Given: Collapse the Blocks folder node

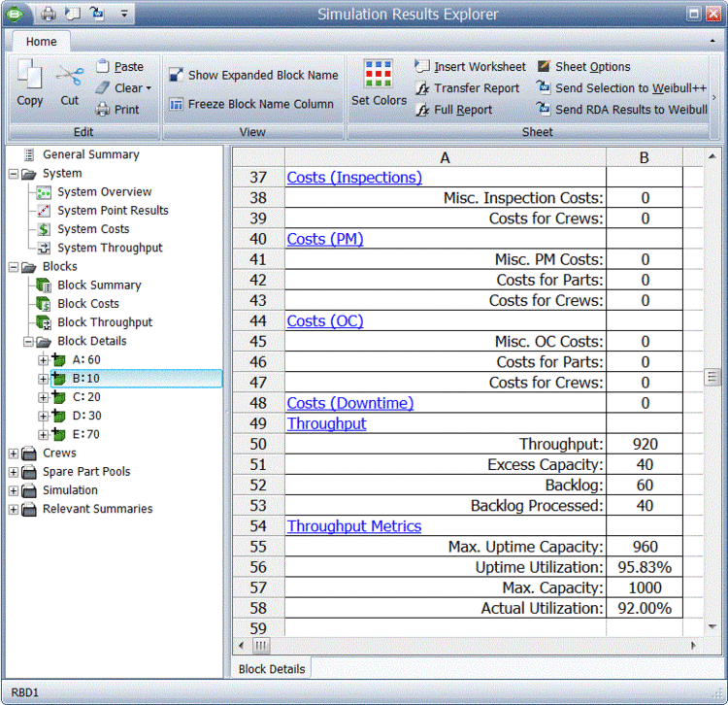Looking at the screenshot, I should 14,267.
